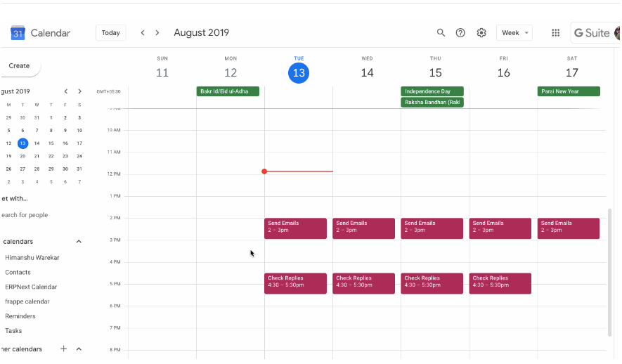The height and width of the screenshot is (364, 622).
Task: Open the Google apps grid
Action: (x=555, y=33)
